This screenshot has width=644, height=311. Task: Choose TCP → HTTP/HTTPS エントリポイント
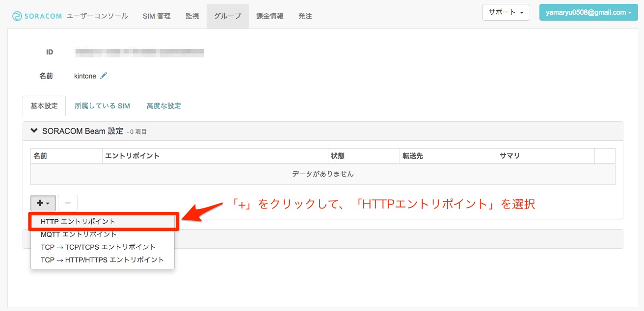(x=103, y=260)
